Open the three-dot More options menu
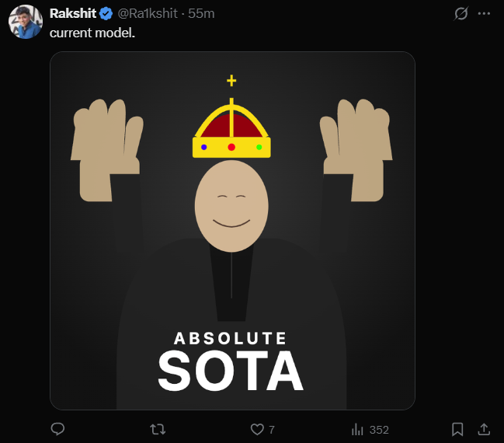 click(x=484, y=14)
